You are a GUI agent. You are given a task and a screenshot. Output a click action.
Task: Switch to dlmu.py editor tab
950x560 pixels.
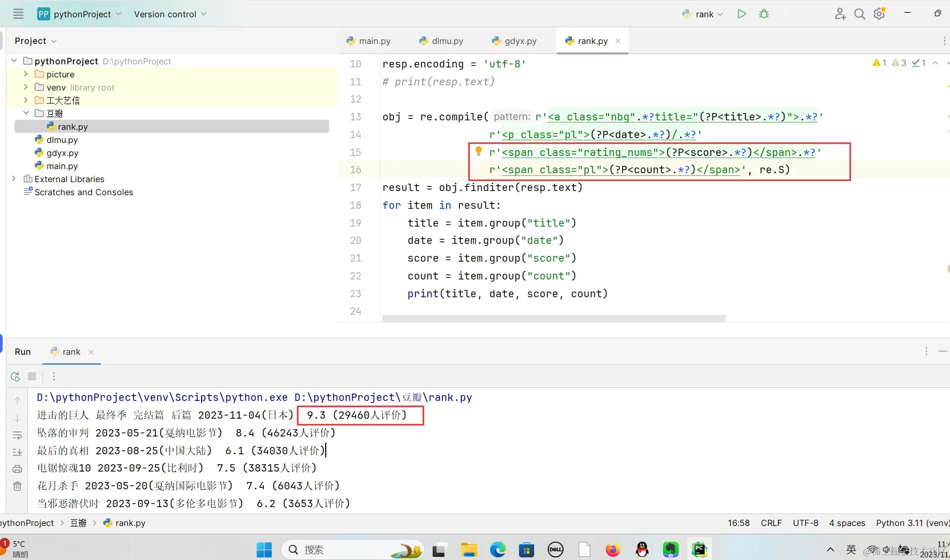(x=441, y=41)
